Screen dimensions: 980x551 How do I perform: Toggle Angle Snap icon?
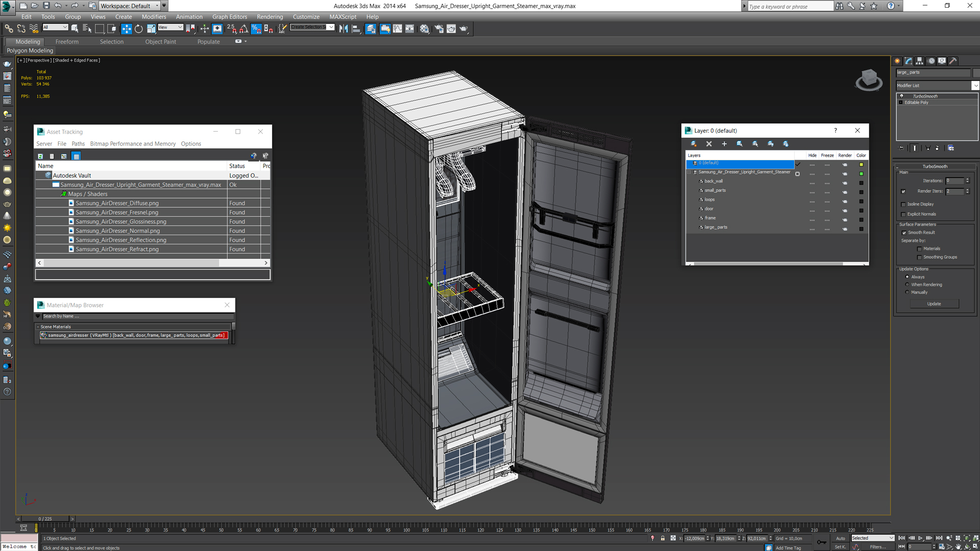(244, 29)
